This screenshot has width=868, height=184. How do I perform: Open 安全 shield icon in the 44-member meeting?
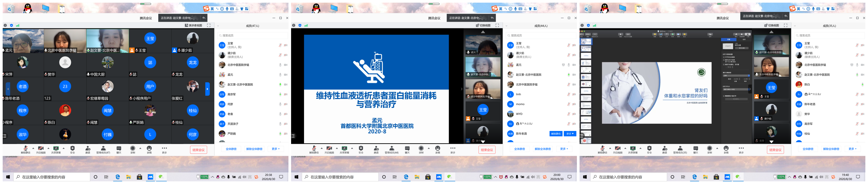point(361,149)
